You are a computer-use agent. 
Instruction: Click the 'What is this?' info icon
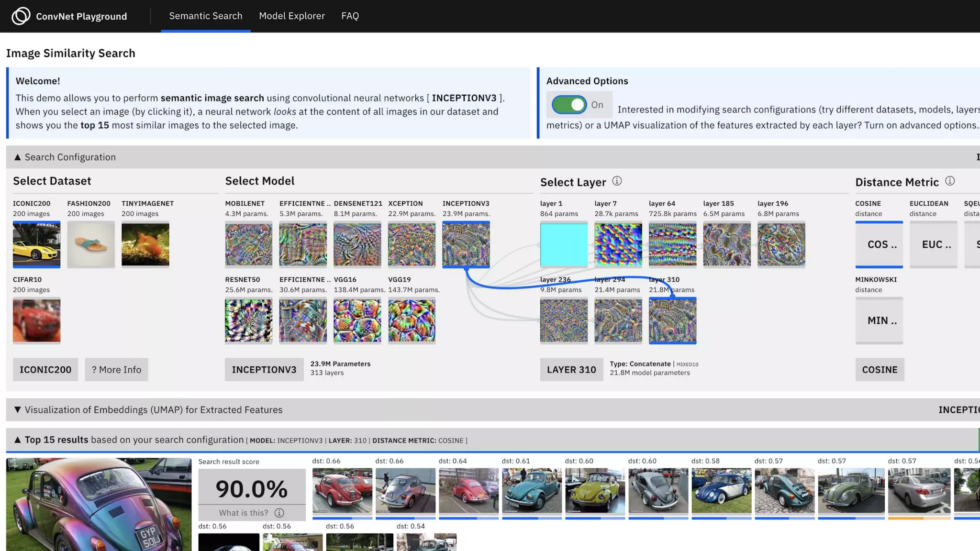279,513
